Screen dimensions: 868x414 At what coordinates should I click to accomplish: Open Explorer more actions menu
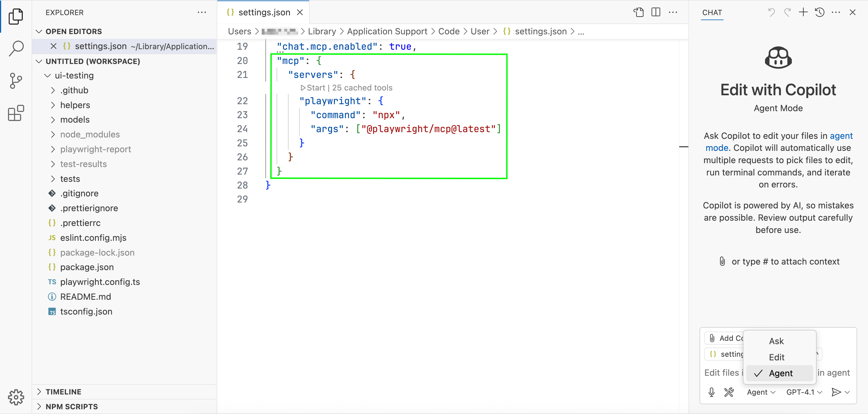(x=202, y=13)
